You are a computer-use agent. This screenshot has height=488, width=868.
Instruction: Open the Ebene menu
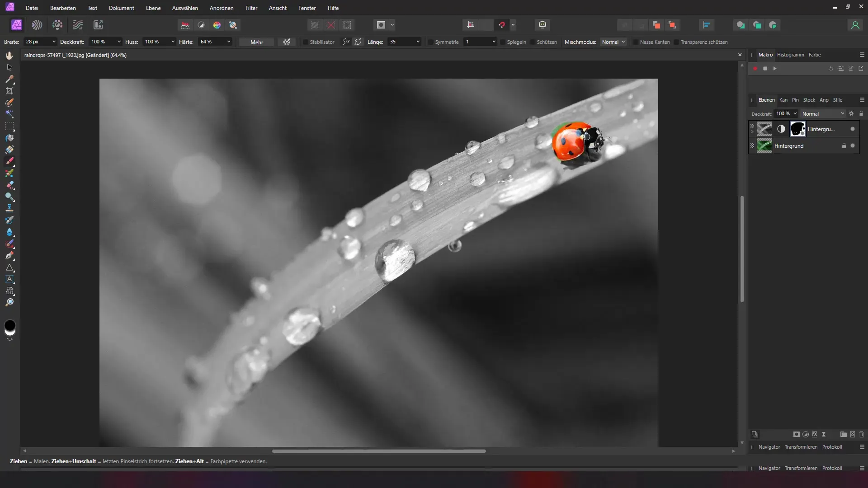153,8
